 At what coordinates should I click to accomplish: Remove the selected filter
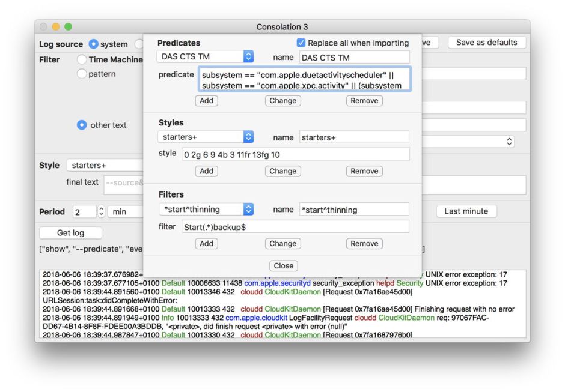pos(364,244)
